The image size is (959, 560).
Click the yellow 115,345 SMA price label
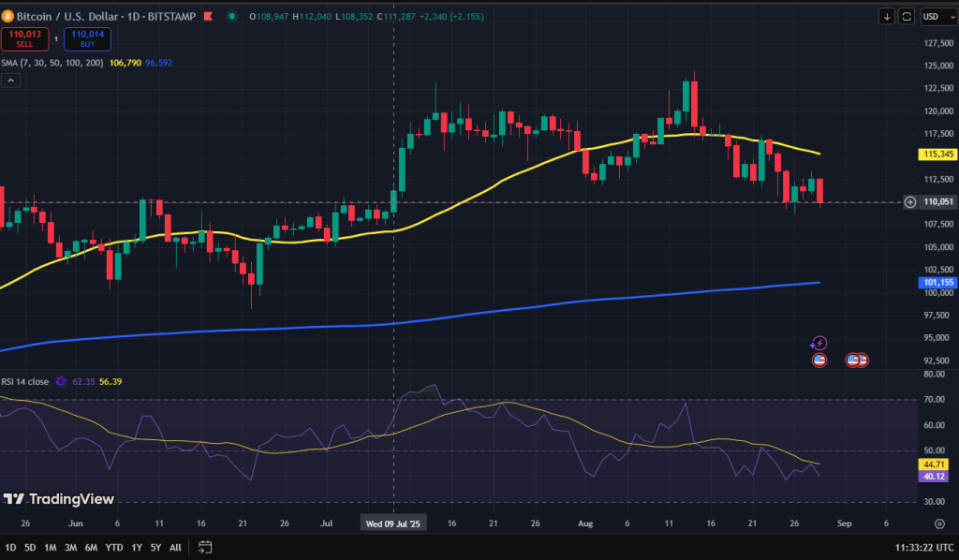click(937, 155)
